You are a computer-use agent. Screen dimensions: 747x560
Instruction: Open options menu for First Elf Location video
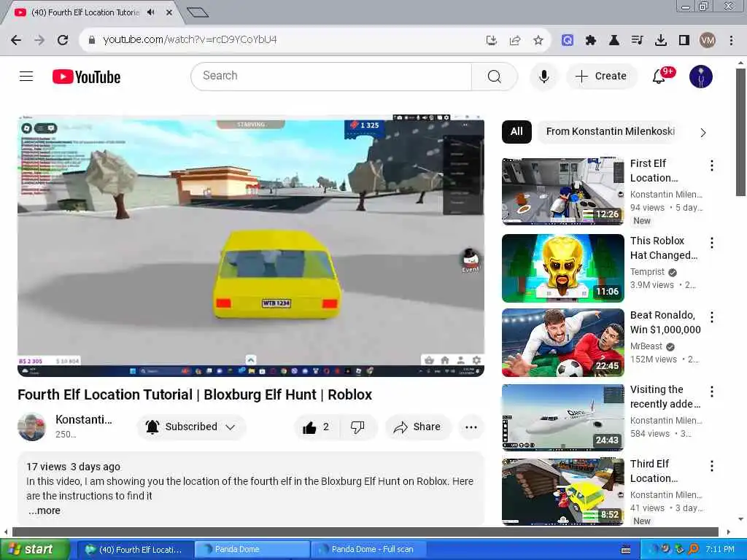coord(712,166)
